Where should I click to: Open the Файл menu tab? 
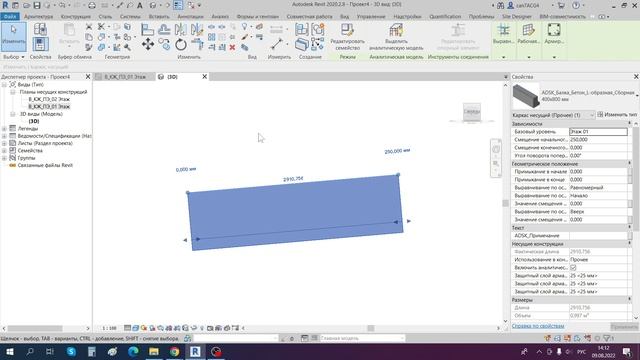[x=10, y=16]
